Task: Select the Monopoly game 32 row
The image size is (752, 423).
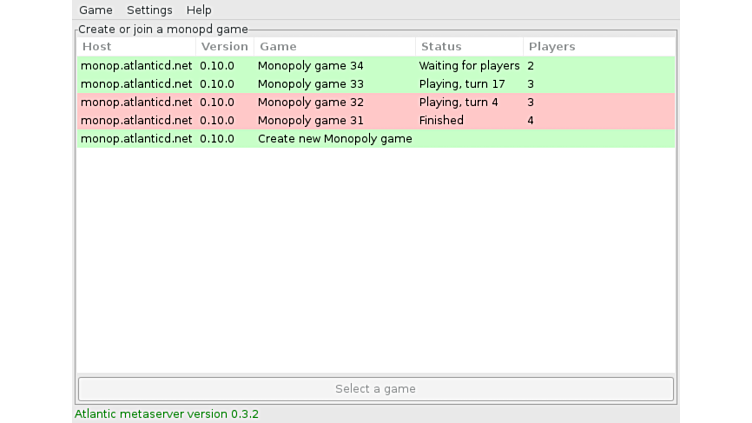Action: click(x=376, y=102)
